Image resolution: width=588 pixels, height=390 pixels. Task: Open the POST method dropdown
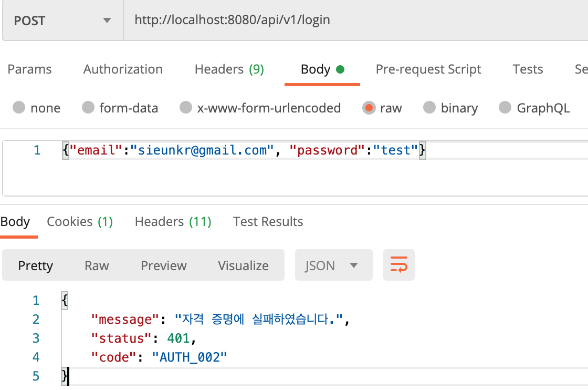point(62,20)
